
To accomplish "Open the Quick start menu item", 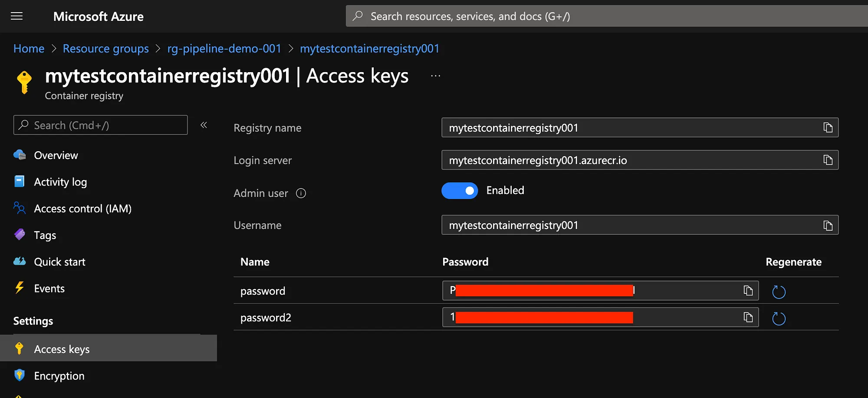I will [59, 262].
